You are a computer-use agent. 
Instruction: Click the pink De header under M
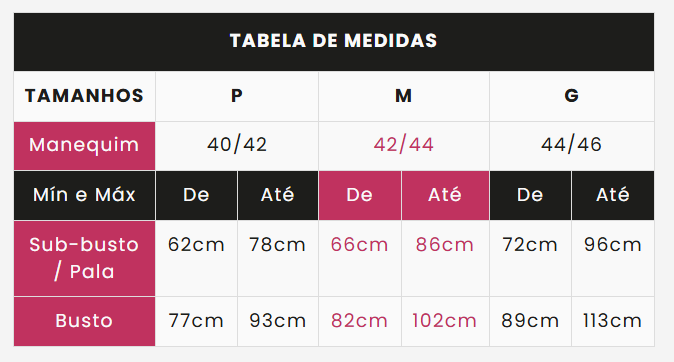coord(360,195)
